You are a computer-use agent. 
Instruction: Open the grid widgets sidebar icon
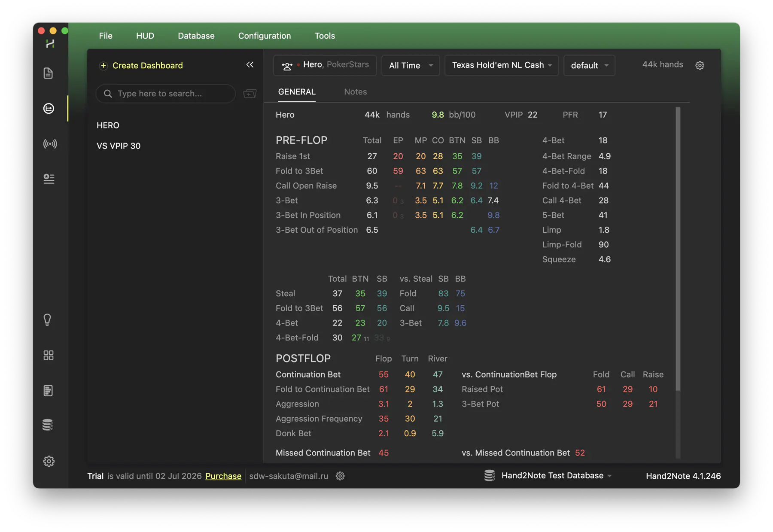coord(49,355)
